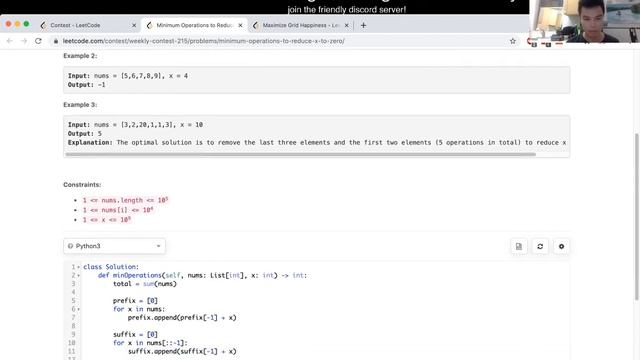Switch to Maximize Grid Happiness tab

[301, 25]
